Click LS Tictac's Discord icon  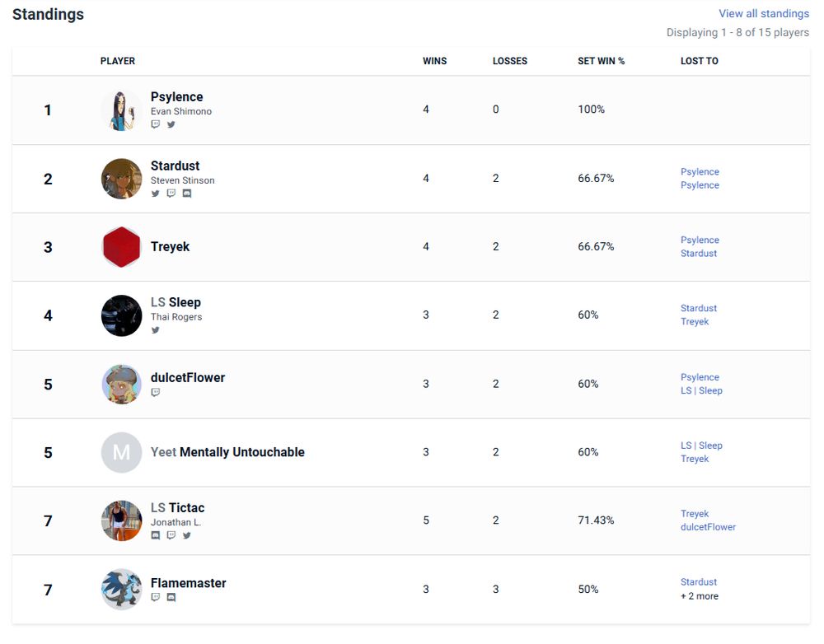click(156, 535)
